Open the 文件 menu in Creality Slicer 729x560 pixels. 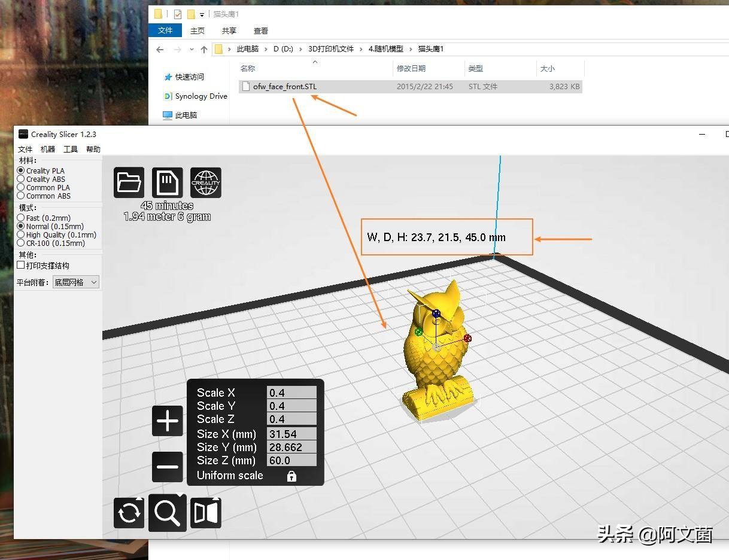pyautogui.click(x=25, y=149)
